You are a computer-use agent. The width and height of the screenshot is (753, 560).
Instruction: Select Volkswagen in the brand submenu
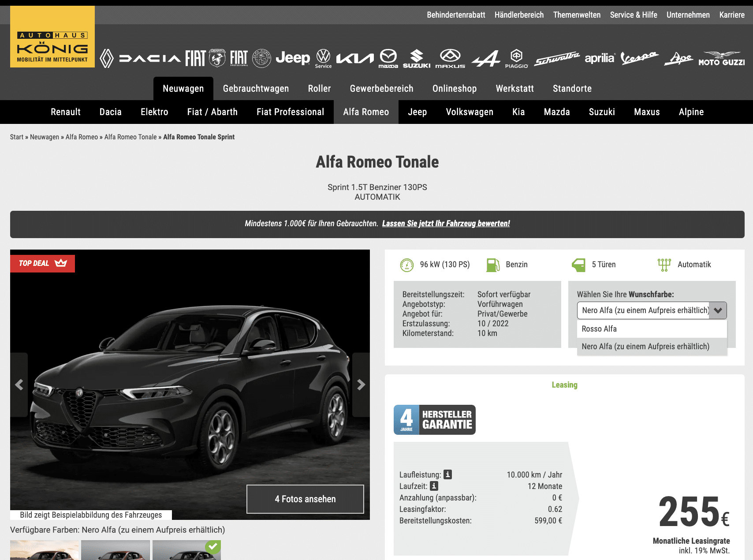[x=470, y=112]
